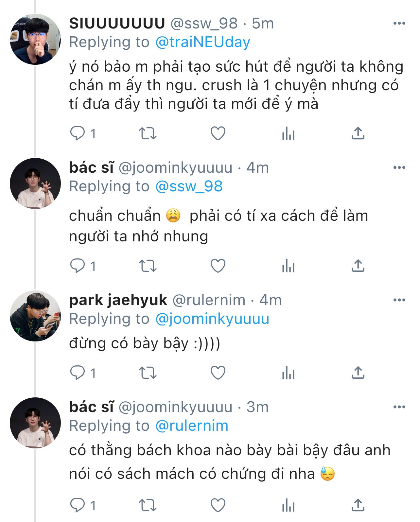420x522 pixels.
Task: Like park jaehyuk's tweet
Action: click(218, 373)
